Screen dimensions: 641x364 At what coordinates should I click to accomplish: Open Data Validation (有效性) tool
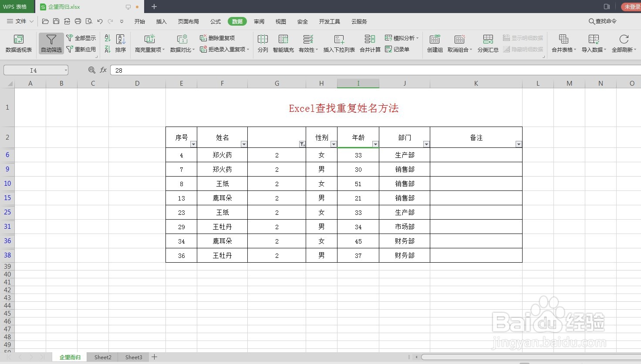click(x=308, y=44)
